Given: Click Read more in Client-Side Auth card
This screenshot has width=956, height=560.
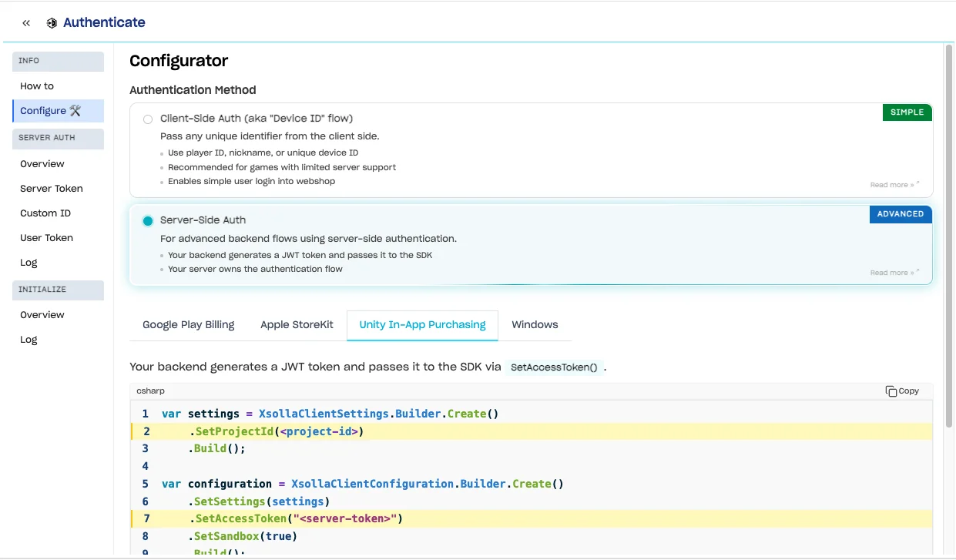Looking at the screenshot, I should pyautogui.click(x=894, y=185).
